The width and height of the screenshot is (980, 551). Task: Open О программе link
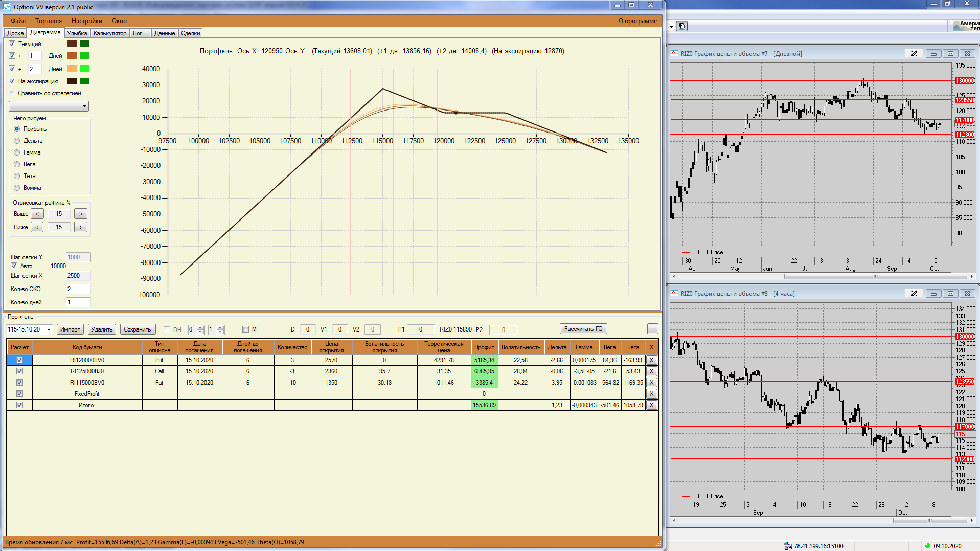point(637,21)
